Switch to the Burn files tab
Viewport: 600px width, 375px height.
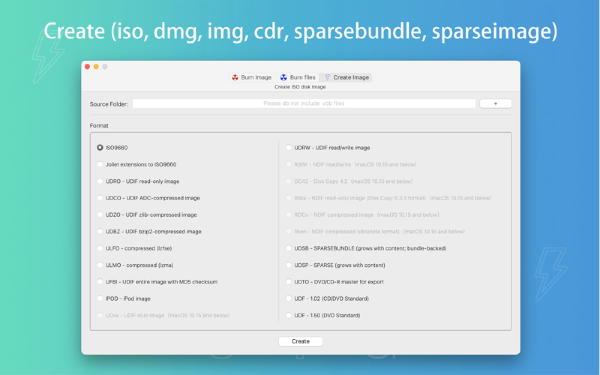(x=298, y=77)
